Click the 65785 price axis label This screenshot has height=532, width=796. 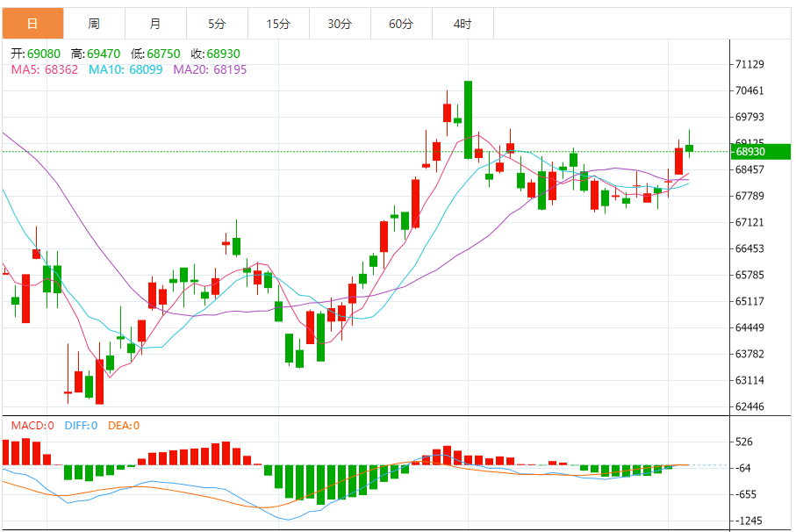(749, 275)
